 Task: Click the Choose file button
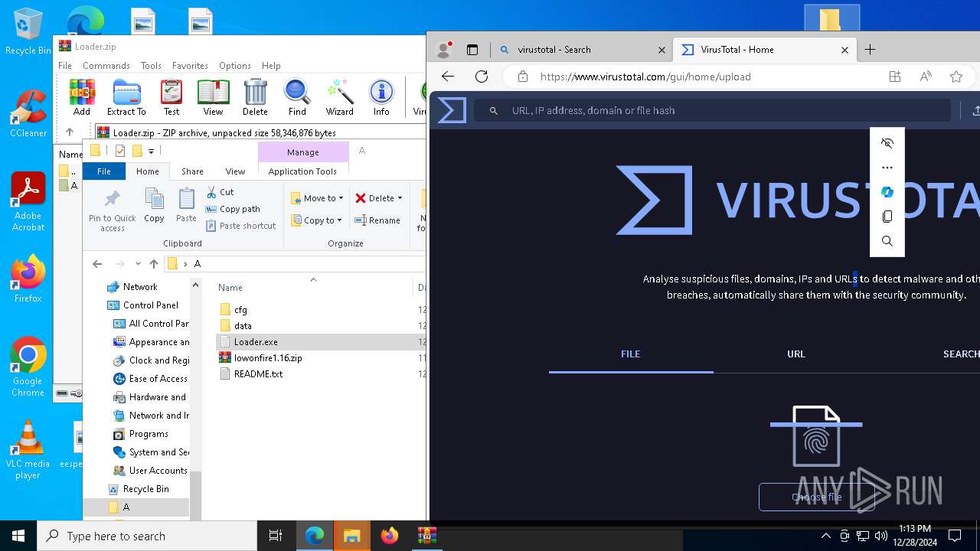pos(816,497)
